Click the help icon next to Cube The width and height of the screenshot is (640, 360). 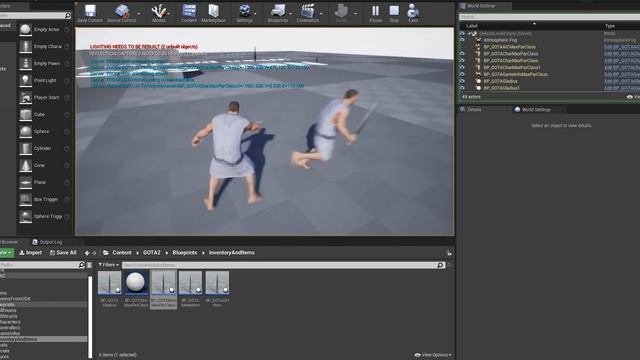67,115
